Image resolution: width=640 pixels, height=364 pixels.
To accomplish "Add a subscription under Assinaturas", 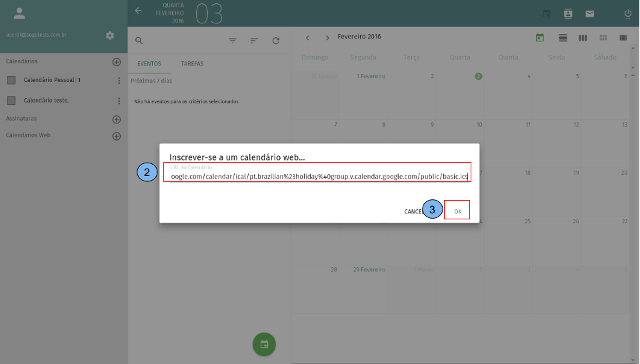I will click(x=117, y=119).
